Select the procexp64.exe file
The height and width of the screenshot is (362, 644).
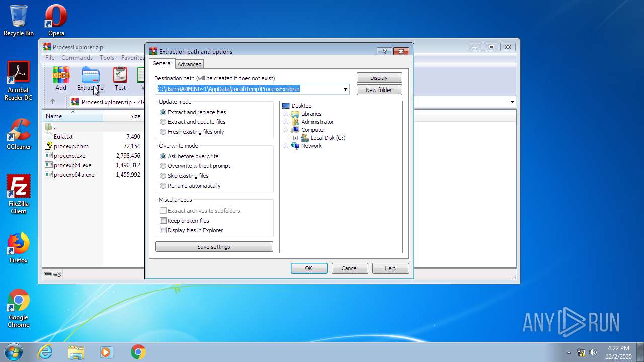[x=72, y=165]
